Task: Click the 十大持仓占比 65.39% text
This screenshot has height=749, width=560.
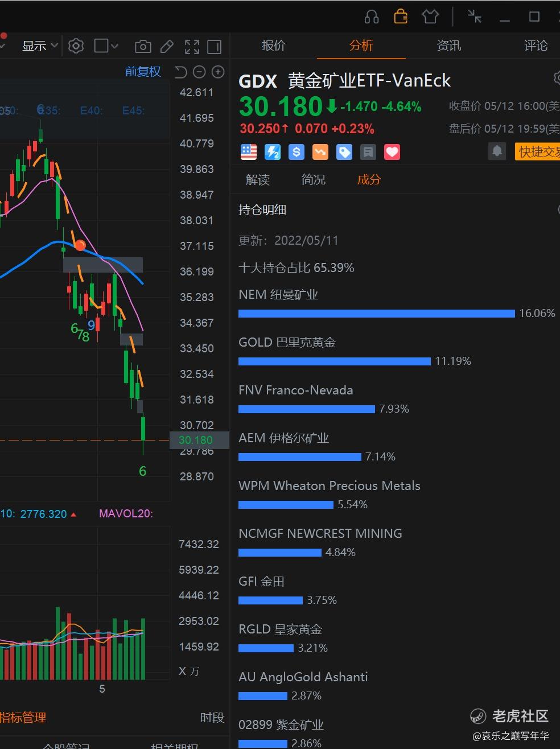Action: (296, 267)
